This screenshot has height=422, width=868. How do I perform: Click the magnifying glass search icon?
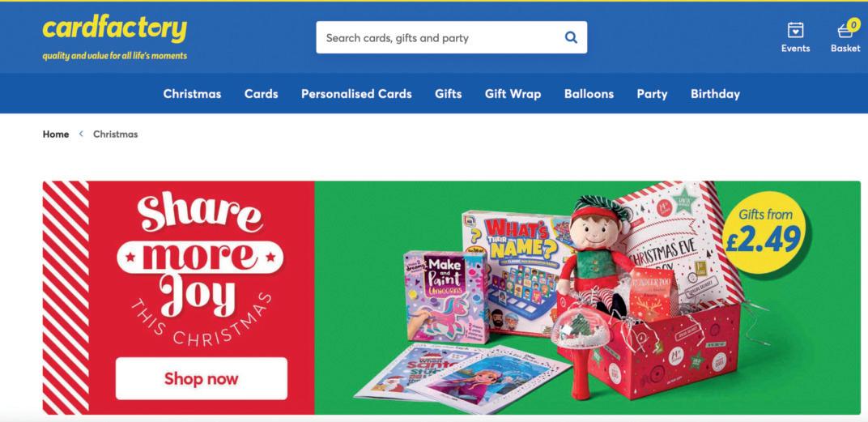point(571,37)
